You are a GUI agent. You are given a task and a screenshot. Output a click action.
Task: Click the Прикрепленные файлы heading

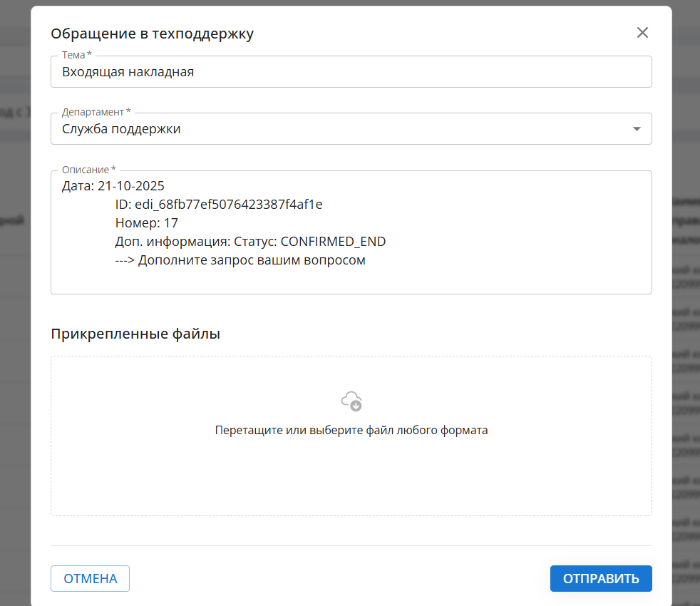click(135, 333)
